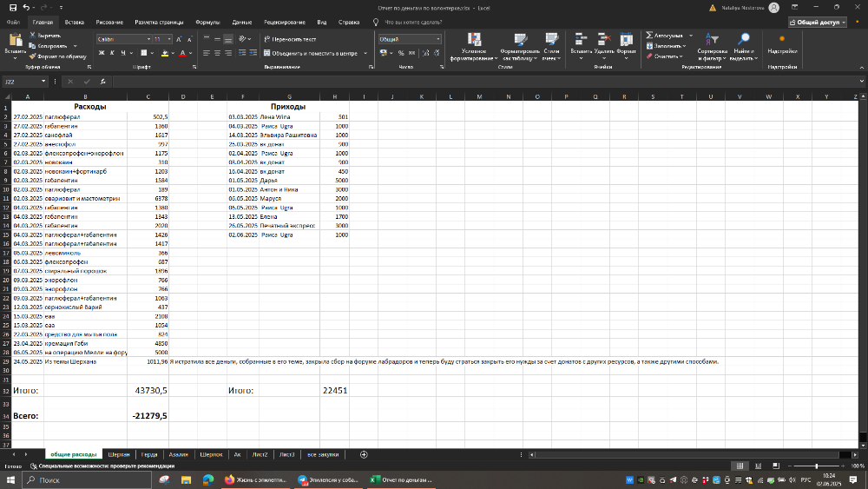868x489 pixels.
Task: Switch to the Шерхан sheet tab
Action: pyautogui.click(x=118, y=454)
